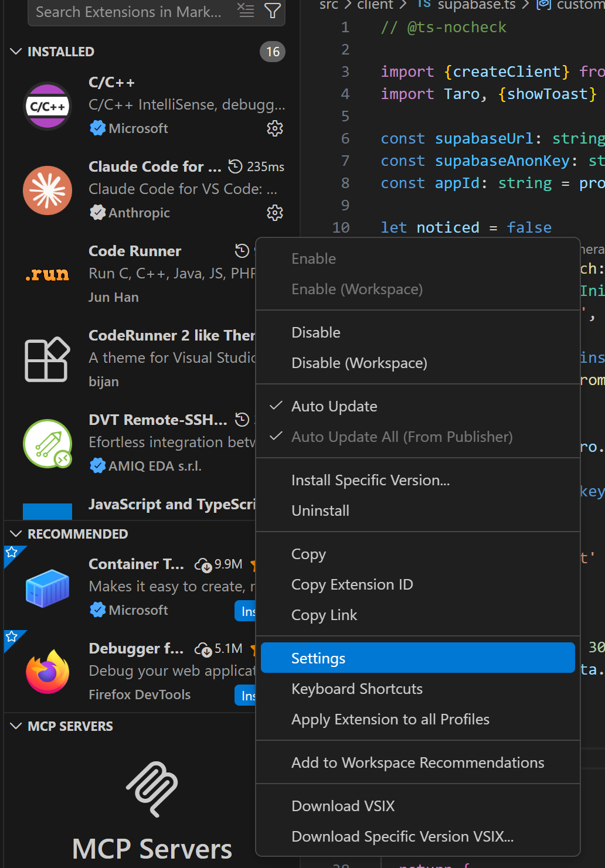
Task: Click the Claude Code extension logo
Action: [47, 190]
